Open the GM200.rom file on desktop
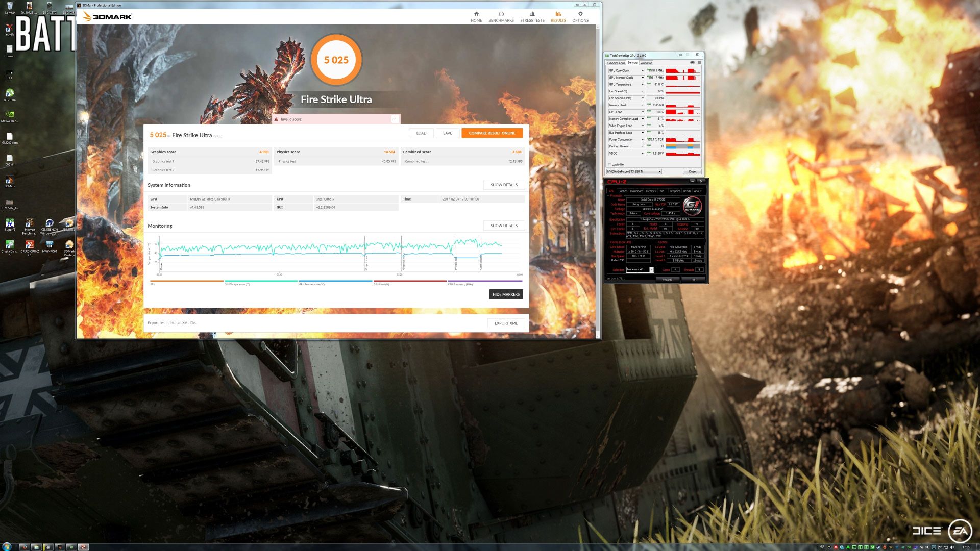Screen dimensions: 980x551 pos(10,138)
